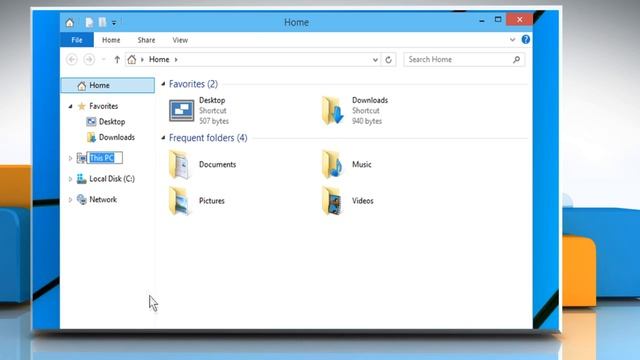Expand the This PC tree node
The height and width of the screenshot is (360, 640).
pyautogui.click(x=70, y=158)
